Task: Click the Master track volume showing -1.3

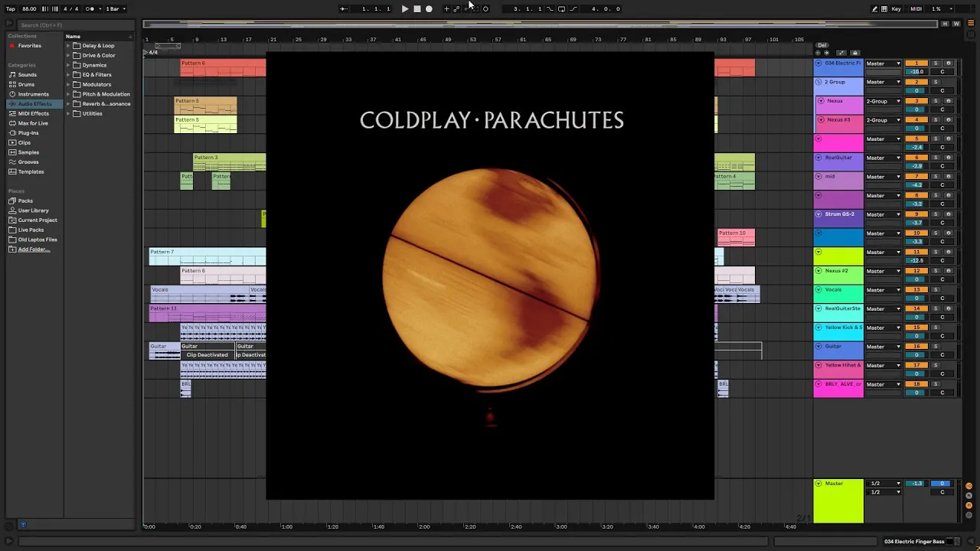Action: (x=916, y=484)
